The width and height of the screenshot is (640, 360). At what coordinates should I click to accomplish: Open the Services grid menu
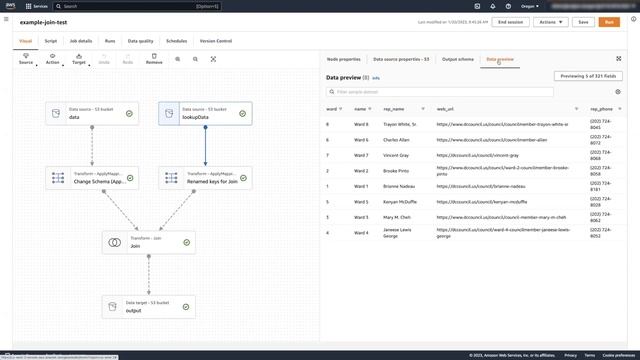click(x=36, y=6)
